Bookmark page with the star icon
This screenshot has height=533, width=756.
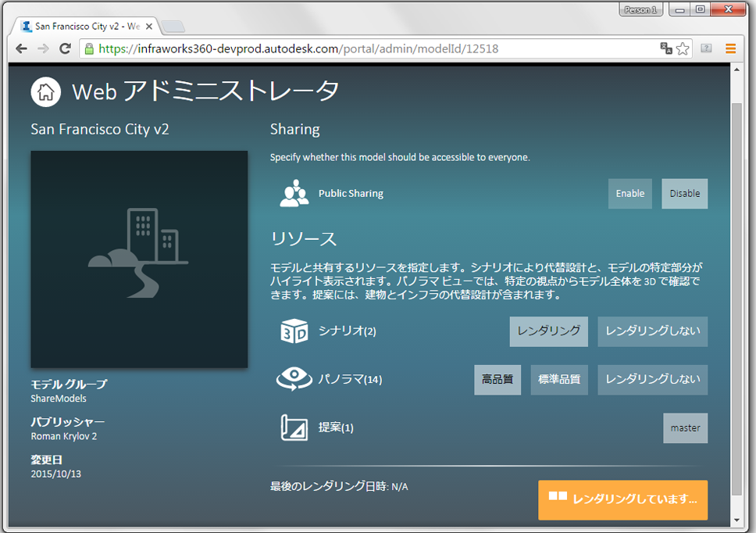tap(683, 48)
